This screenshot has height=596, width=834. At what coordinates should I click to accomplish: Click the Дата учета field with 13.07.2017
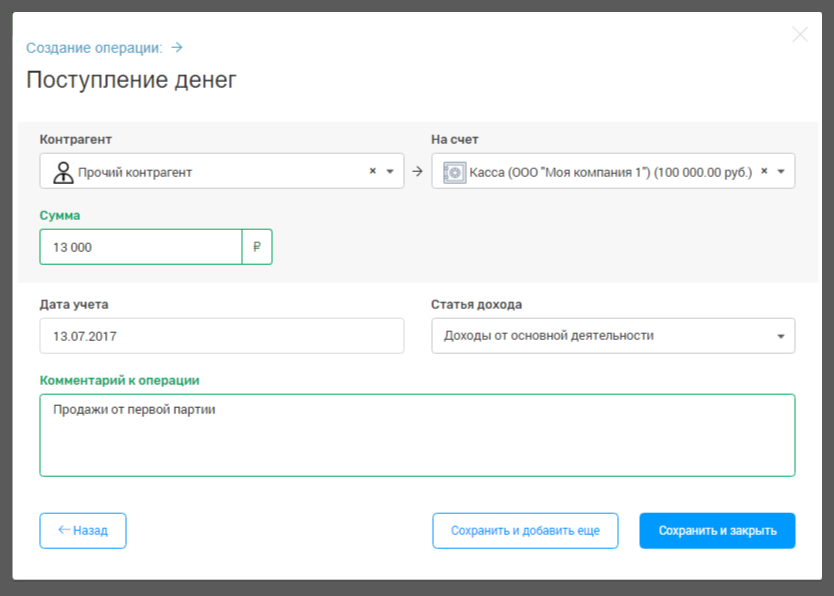pos(221,336)
